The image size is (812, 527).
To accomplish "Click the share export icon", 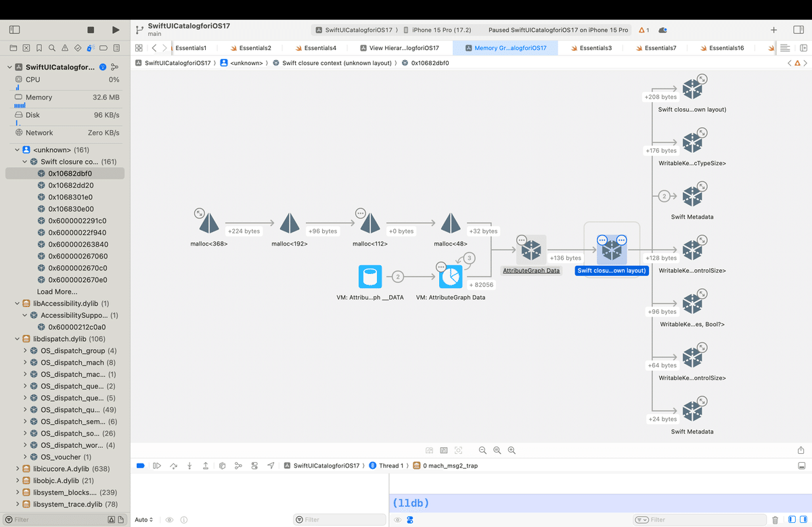I will (x=801, y=450).
